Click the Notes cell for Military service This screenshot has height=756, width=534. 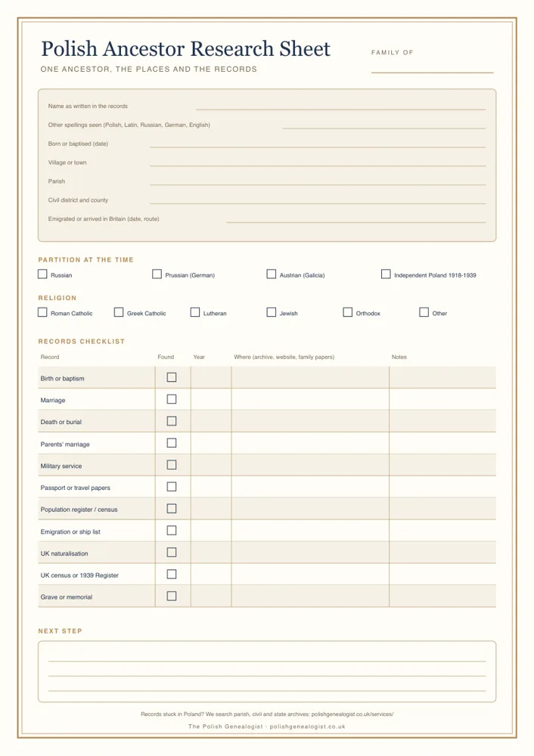[x=442, y=465]
